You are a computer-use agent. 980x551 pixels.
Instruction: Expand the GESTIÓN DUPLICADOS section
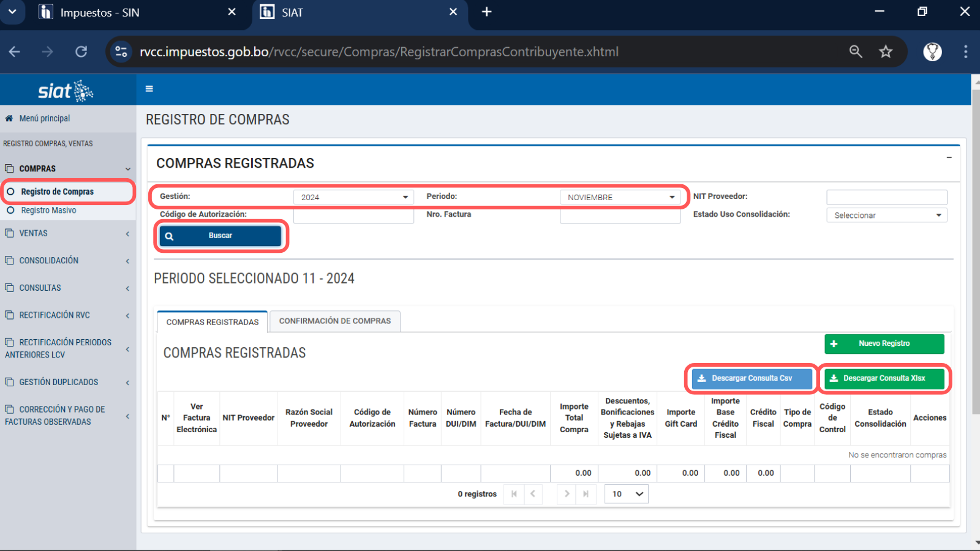point(127,383)
